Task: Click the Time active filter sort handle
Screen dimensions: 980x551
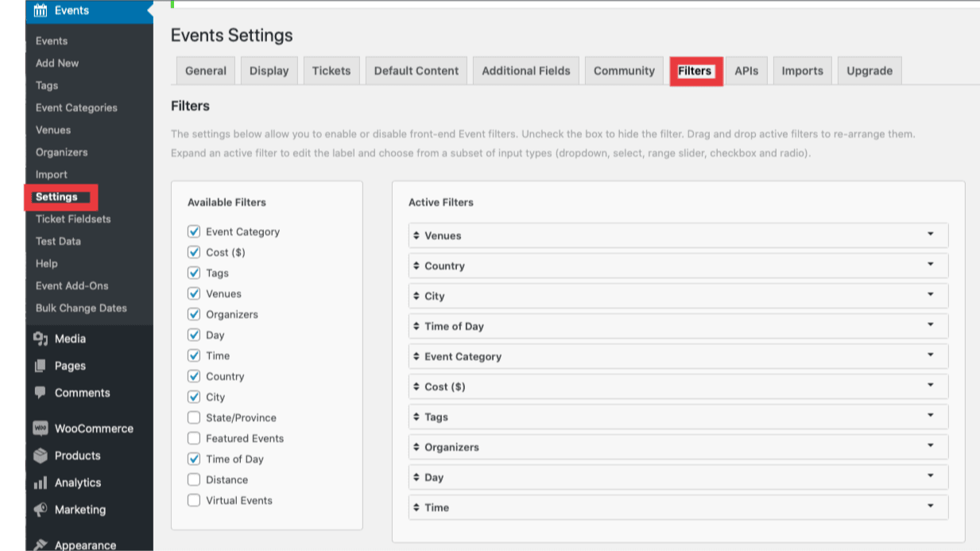Action: tap(416, 507)
